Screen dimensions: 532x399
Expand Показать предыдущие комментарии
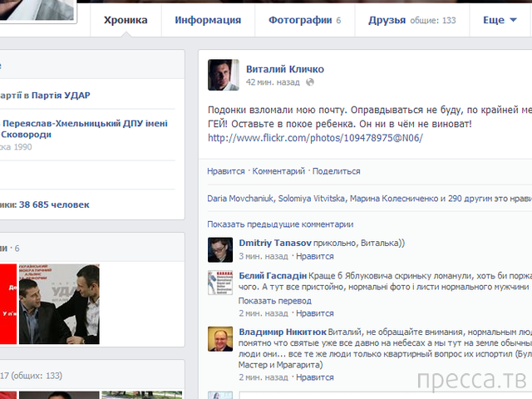pyautogui.click(x=280, y=224)
